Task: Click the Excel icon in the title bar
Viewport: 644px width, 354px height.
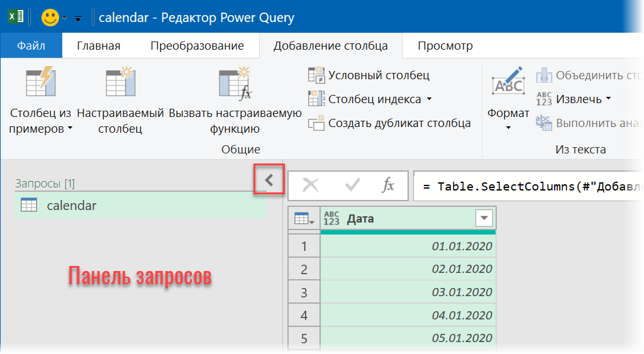Action: coord(16,17)
